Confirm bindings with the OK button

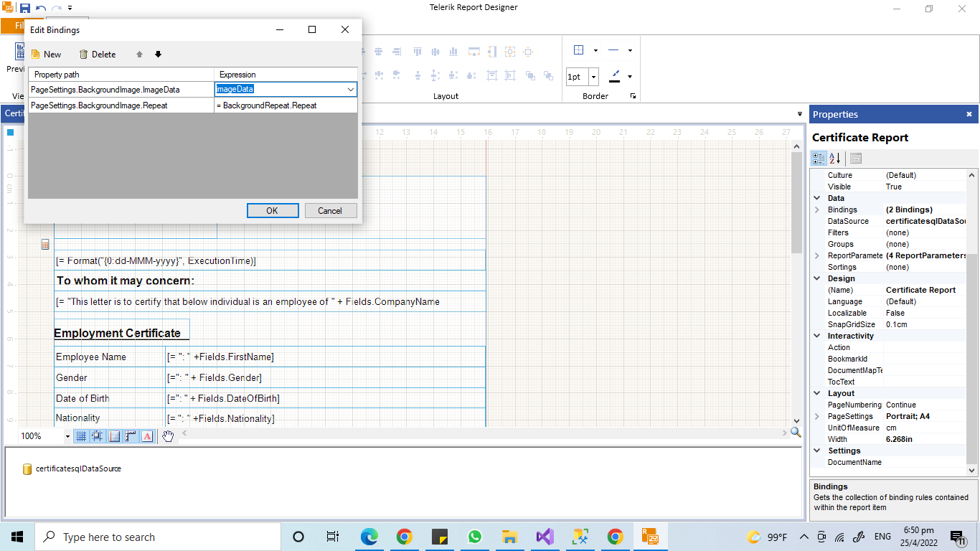pyautogui.click(x=273, y=210)
